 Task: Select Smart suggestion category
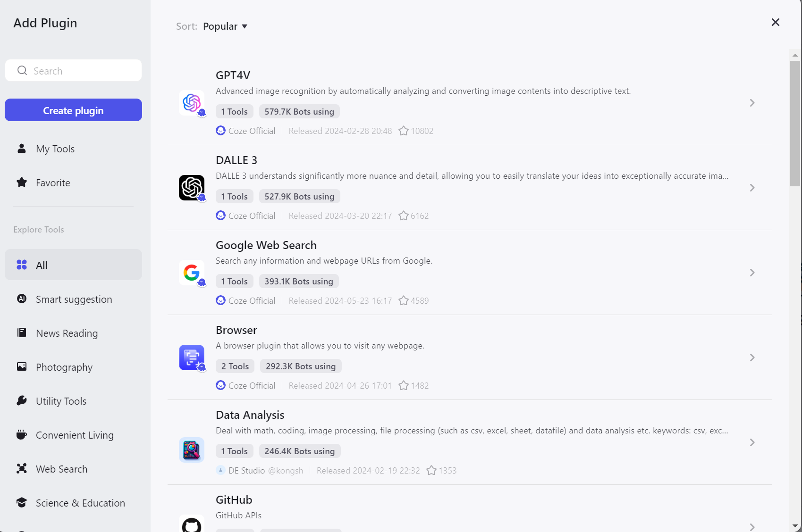pyautogui.click(x=73, y=299)
